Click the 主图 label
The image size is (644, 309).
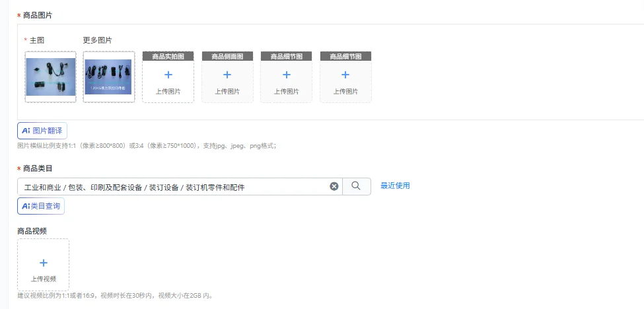(37, 40)
